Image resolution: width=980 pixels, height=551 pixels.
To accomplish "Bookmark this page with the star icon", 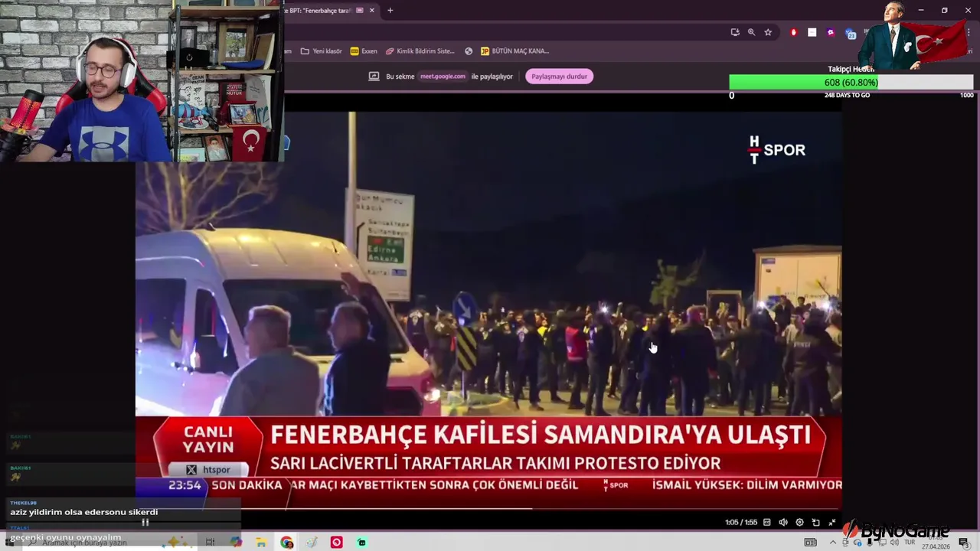I will click(768, 32).
